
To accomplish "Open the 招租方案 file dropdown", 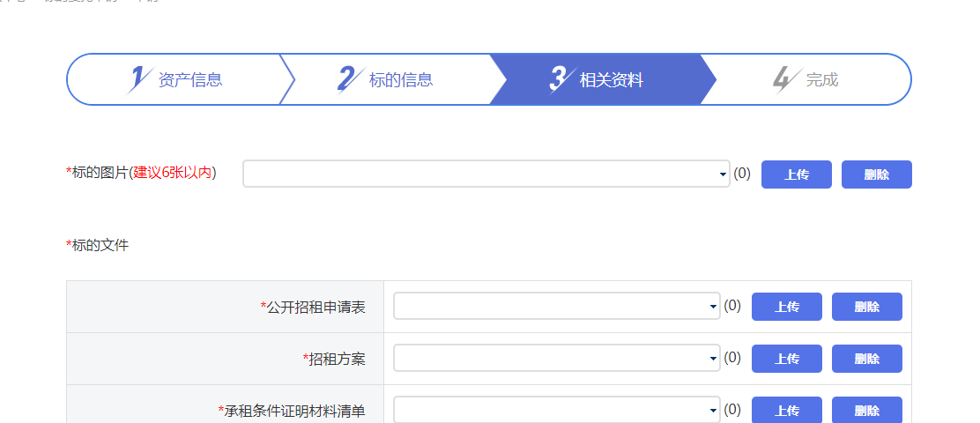I will [x=556, y=359].
